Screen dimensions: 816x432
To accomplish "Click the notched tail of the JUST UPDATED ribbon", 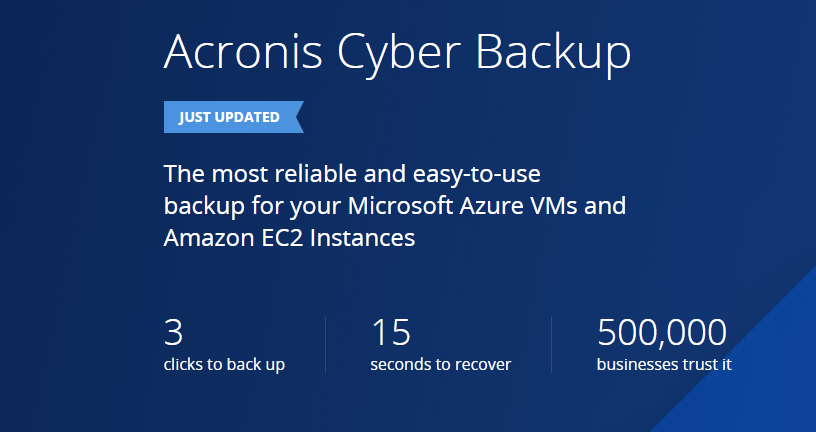I will coord(297,117).
